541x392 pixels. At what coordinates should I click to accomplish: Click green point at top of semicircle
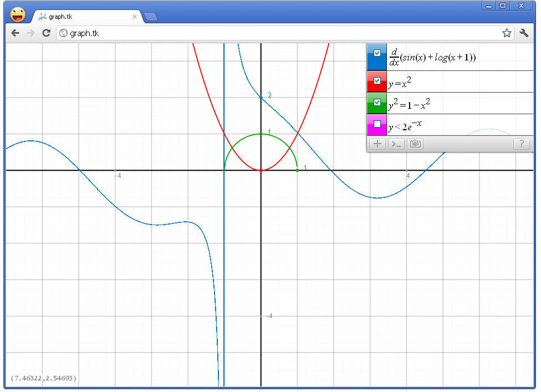tap(261, 134)
